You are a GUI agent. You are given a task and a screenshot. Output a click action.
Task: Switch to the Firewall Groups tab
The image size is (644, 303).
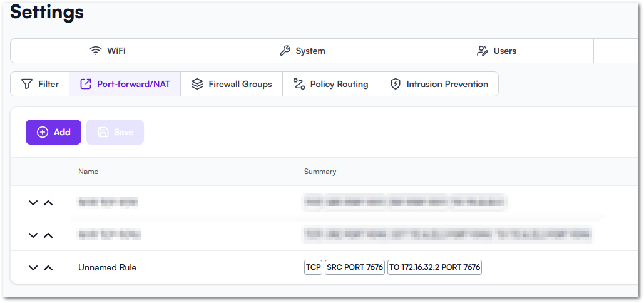point(232,84)
